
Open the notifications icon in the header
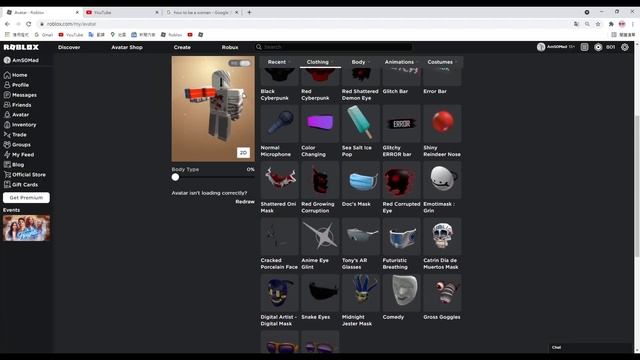584,47
